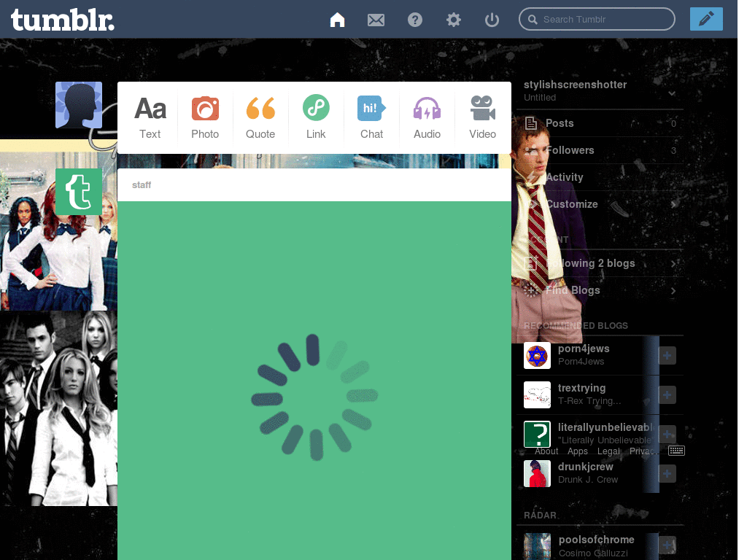
Task: Open the Activity sidebar item
Action: click(x=600, y=177)
